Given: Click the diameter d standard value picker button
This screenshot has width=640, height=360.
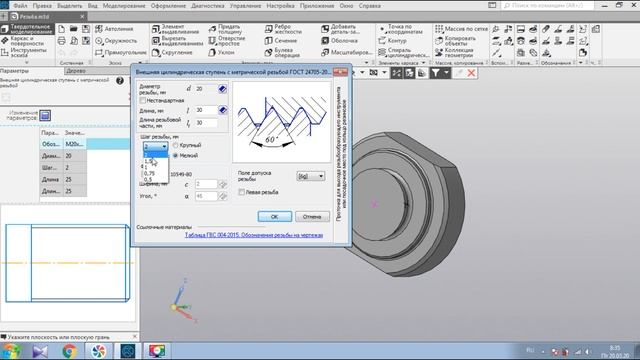Looking at the screenshot, I should (222, 89).
